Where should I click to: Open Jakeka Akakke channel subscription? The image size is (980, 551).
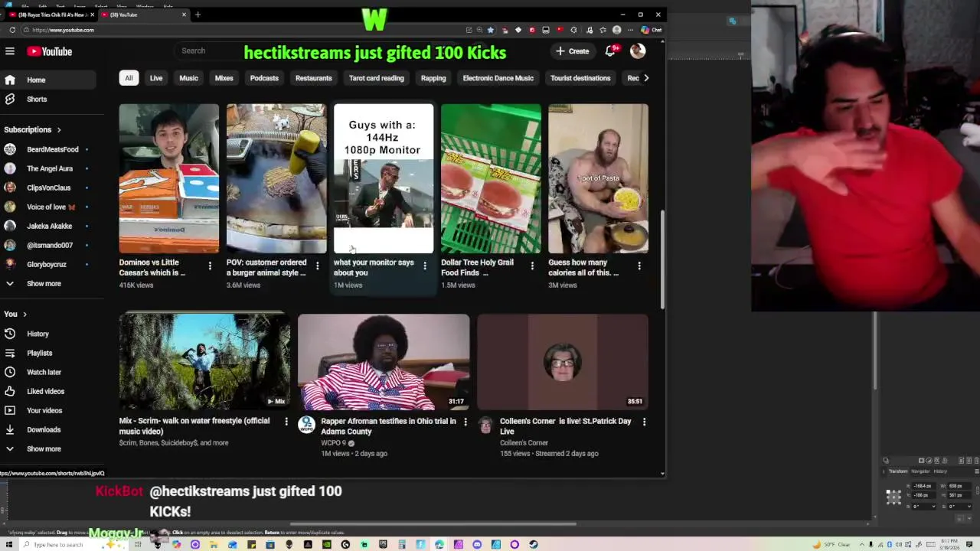[x=47, y=226]
